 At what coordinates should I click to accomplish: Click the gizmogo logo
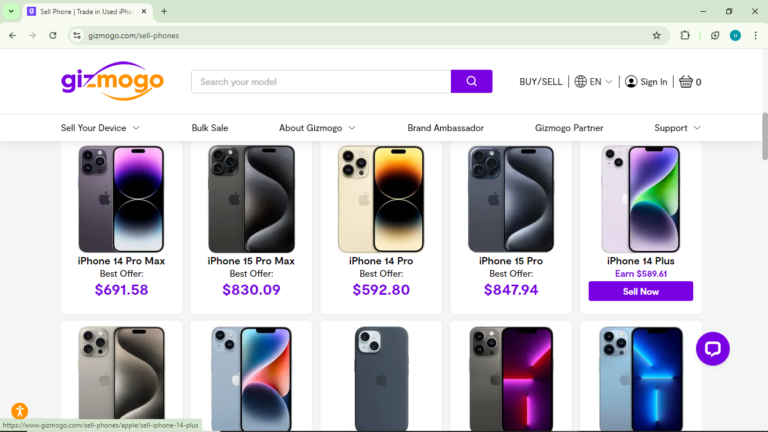tap(112, 81)
